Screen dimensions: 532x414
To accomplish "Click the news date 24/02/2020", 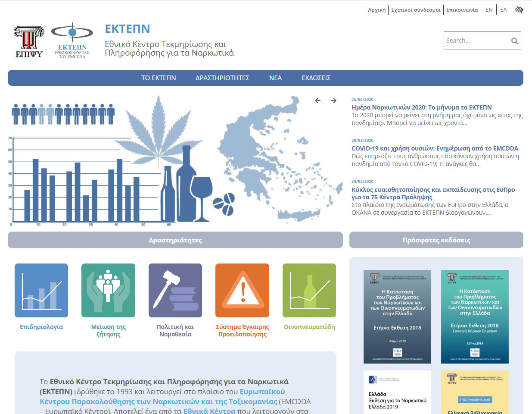I will point(362,182).
